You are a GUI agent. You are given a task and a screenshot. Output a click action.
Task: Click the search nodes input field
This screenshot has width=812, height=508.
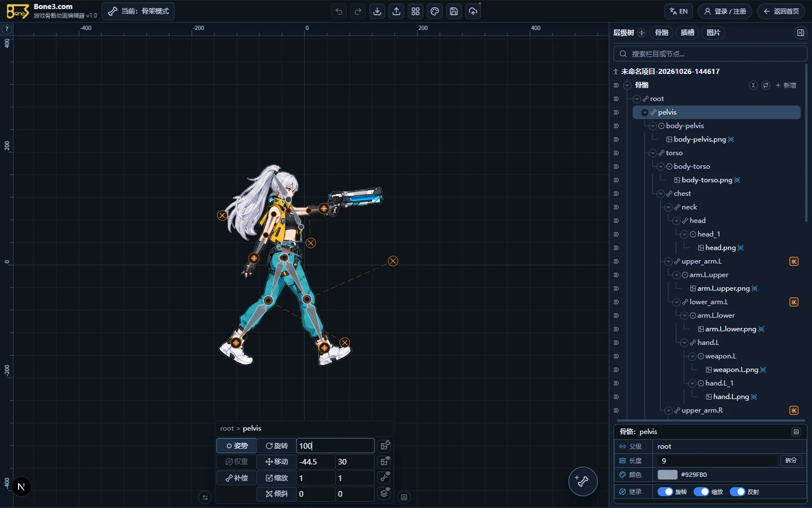pyautogui.click(x=710, y=54)
